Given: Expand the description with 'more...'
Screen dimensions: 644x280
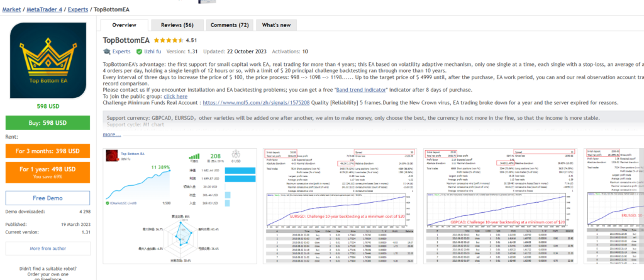Looking at the screenshot, I should pos(112,134).
